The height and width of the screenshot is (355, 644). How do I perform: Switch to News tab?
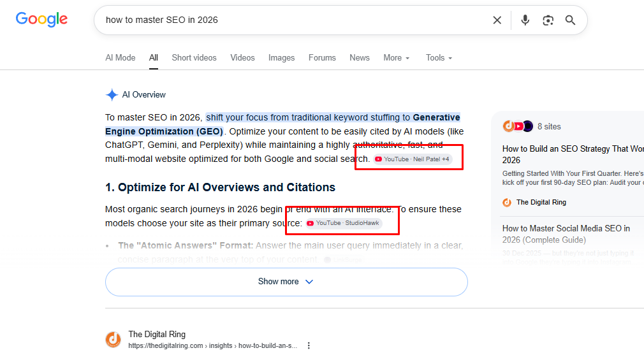[x=360, y=58]
